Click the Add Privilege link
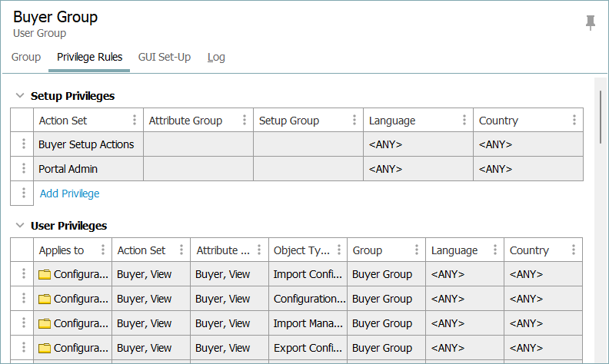 point(69,194)
